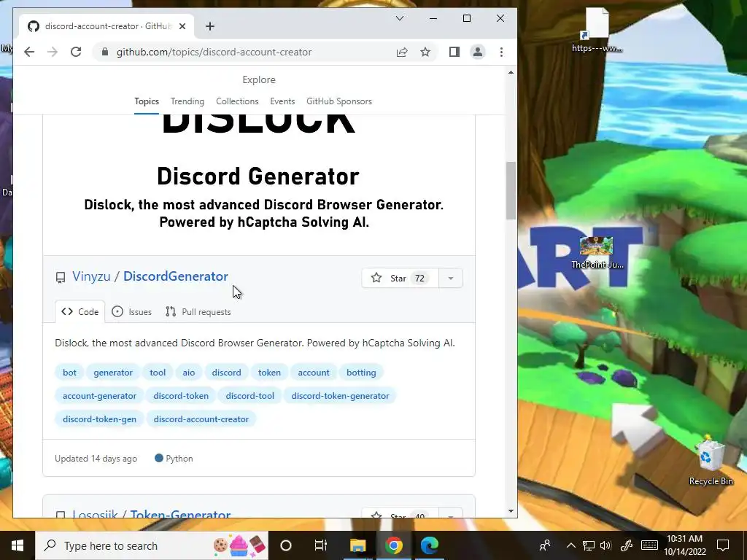This screenshot has width=747, height=560.
Task: Open the Windows Start menu
Action: [x=18, y=545]
